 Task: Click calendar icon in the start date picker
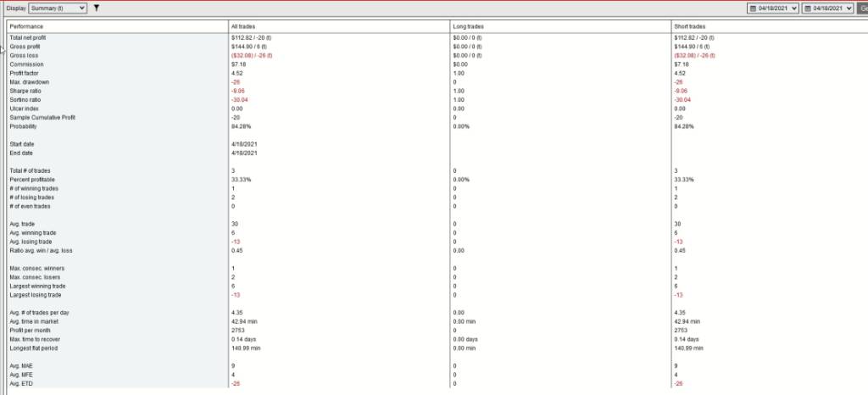pos(754,8)
